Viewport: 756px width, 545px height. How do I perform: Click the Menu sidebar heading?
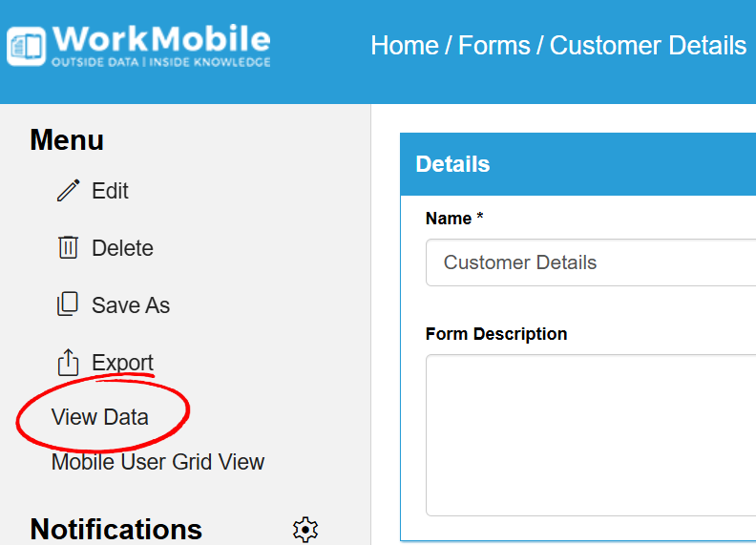[x=67, y=140]
